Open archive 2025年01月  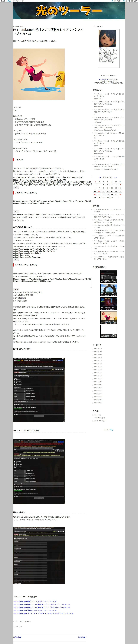coord(98,352)
